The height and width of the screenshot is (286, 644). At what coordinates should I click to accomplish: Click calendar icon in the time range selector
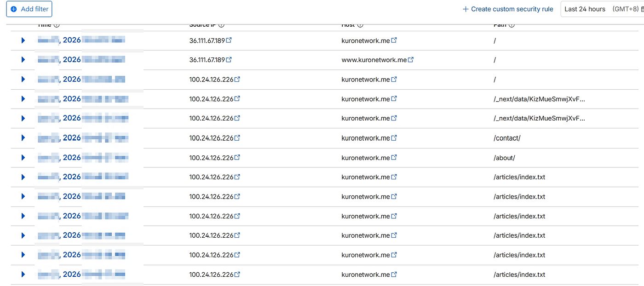pyautogui.click(x=642, y=9)
